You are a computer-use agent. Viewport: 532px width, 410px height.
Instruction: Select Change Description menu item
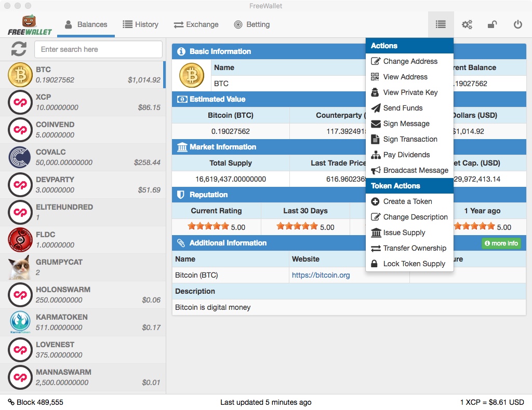409,217
